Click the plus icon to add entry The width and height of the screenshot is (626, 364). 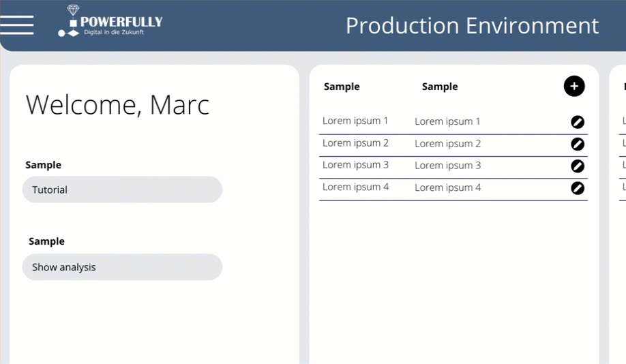click(574, 87)
